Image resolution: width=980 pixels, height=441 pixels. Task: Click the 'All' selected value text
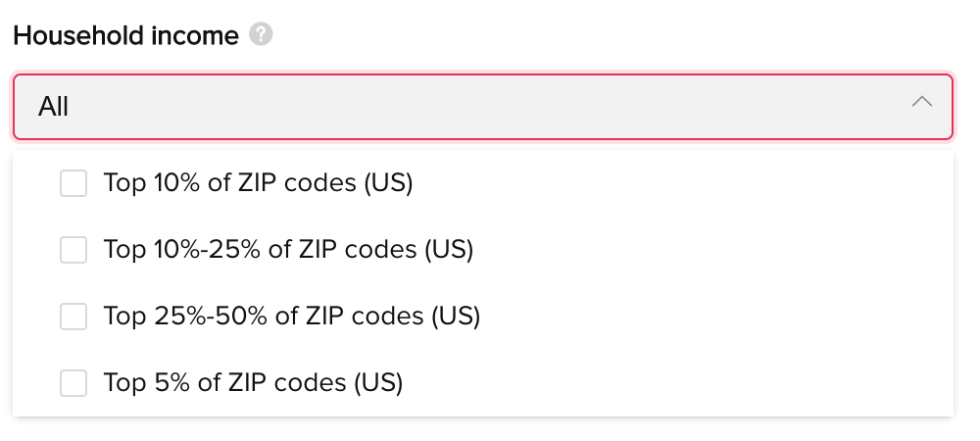tap(53, 107)
